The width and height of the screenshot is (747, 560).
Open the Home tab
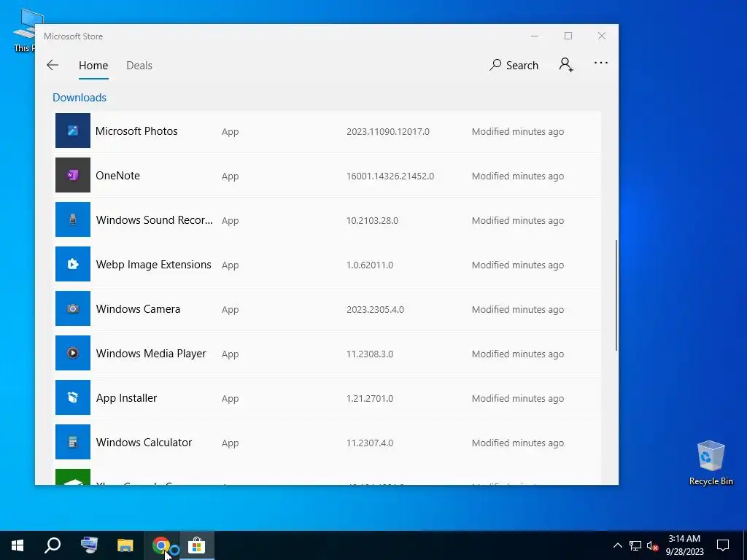[93, 65]
